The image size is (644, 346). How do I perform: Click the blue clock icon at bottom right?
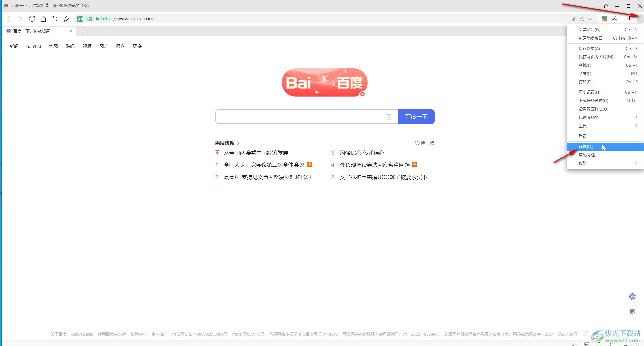(633, 296)
